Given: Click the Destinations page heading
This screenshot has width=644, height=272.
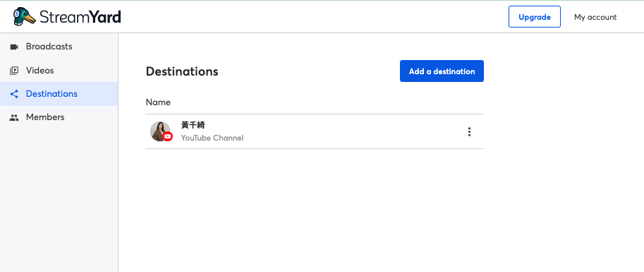Looking at the screenshot, I should click(182, 71).
